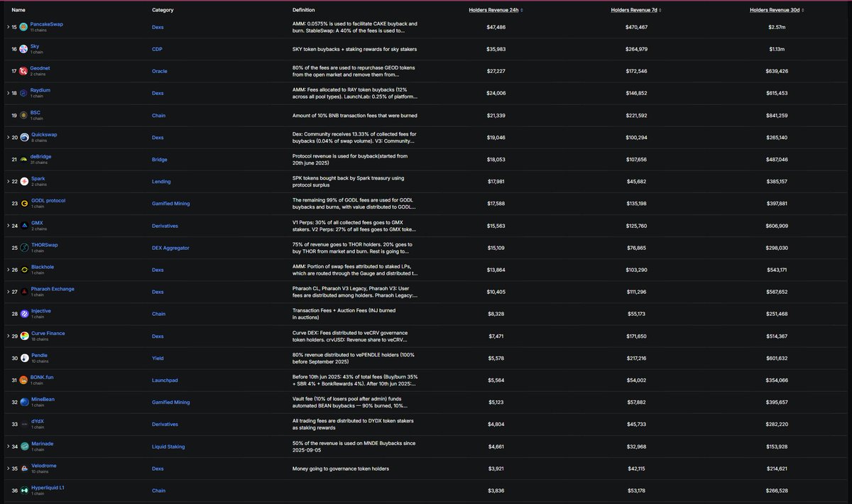This screenshot has height=504, width=852.
Task: Click the Quickswap protocol logo icon
Action: coord(24,137)
